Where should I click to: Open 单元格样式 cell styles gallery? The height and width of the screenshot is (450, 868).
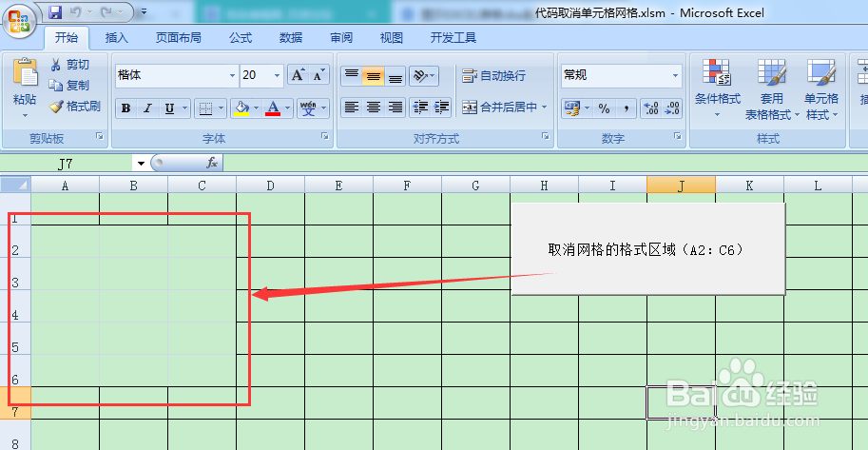pyautogui.click(x=821, y=89)
